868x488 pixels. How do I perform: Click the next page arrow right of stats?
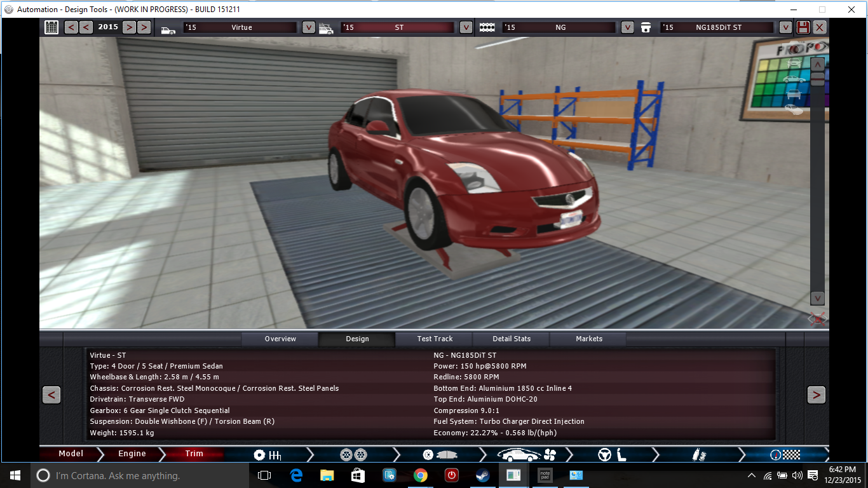point(816,395)
